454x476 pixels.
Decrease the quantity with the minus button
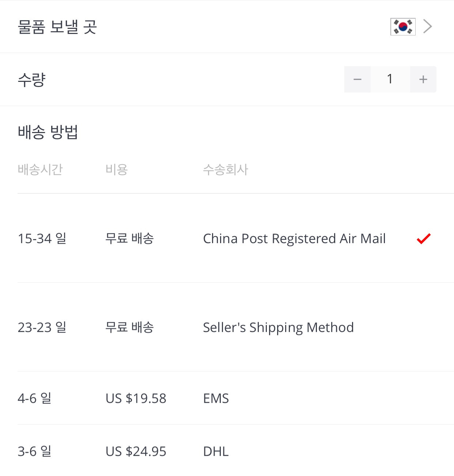click(x=357, y=79)
